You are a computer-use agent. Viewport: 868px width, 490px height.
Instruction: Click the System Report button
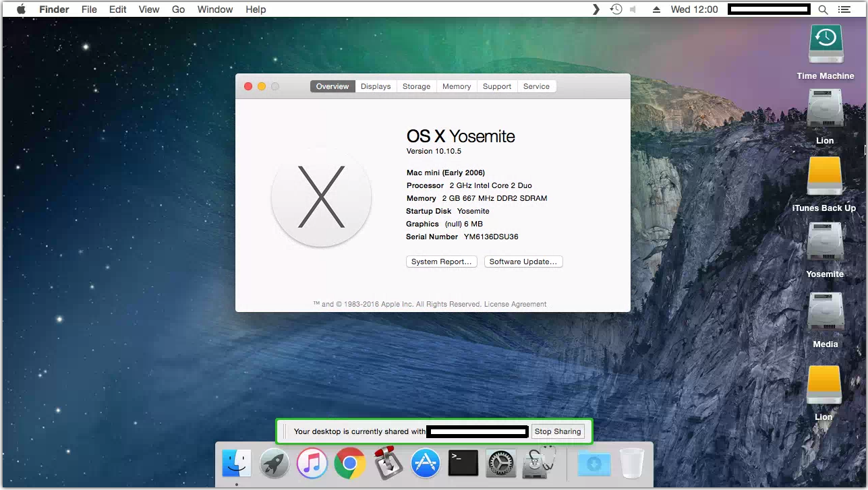click(442, 262)
